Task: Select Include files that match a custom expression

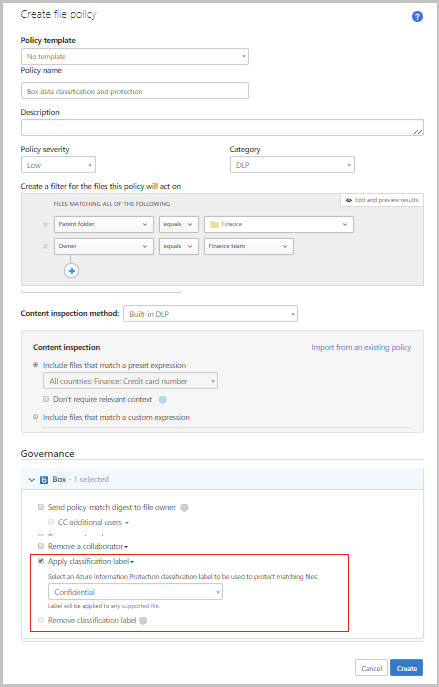Action: (x=36, y=417)
